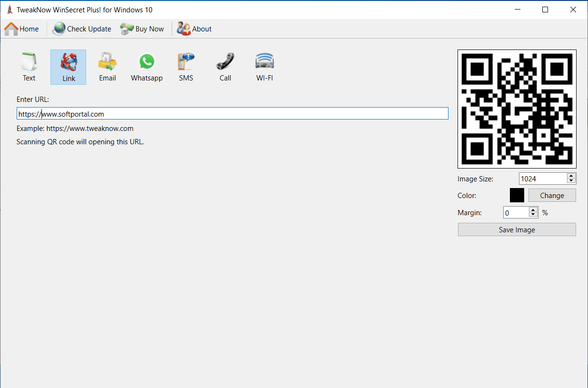This screenshot has width=588, height=388.
Task: Click the TweakNow rocket icon in title bar
Action: pyautogui.click(x=10, y=10)
